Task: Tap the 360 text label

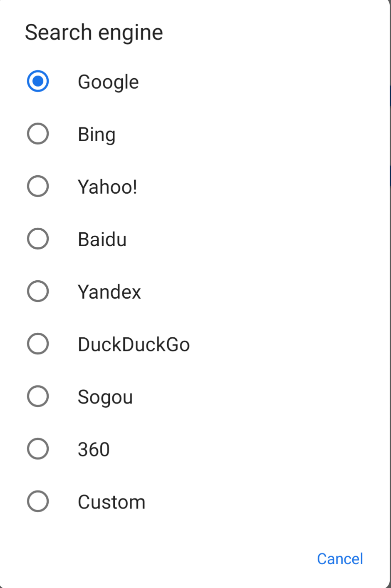Action: [x=94, y=449]
